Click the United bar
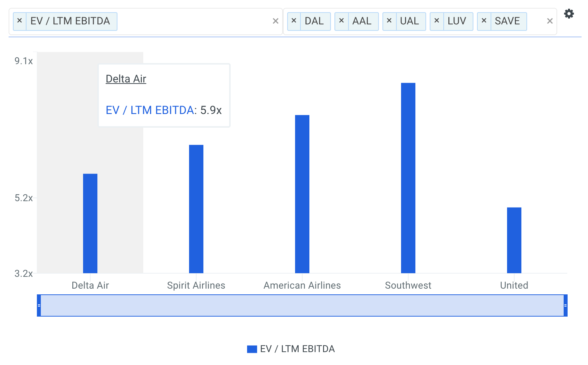Viewport: 588px width, 365px height. coord(514,240)
